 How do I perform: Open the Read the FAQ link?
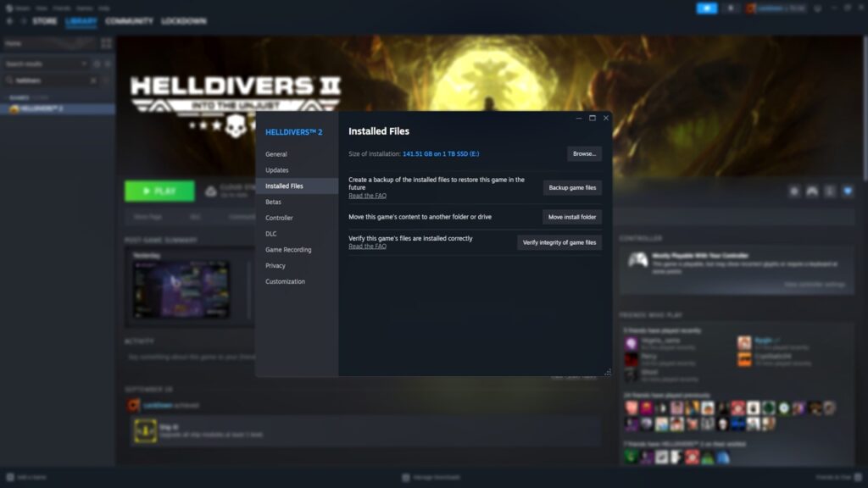(368, 195)
